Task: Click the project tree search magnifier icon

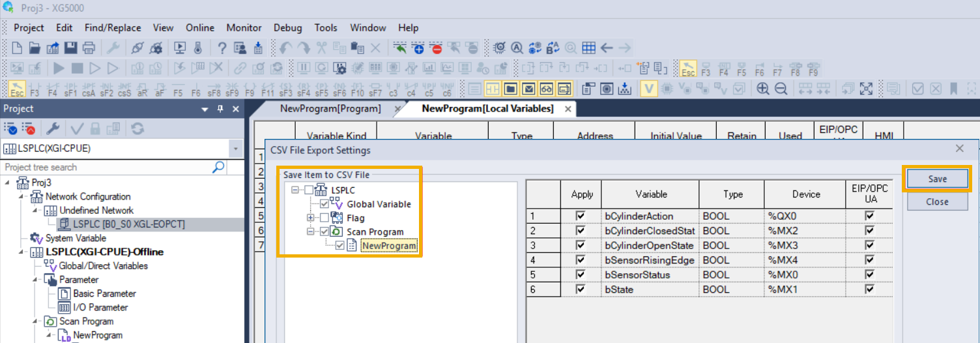Action: pos(219,168)
